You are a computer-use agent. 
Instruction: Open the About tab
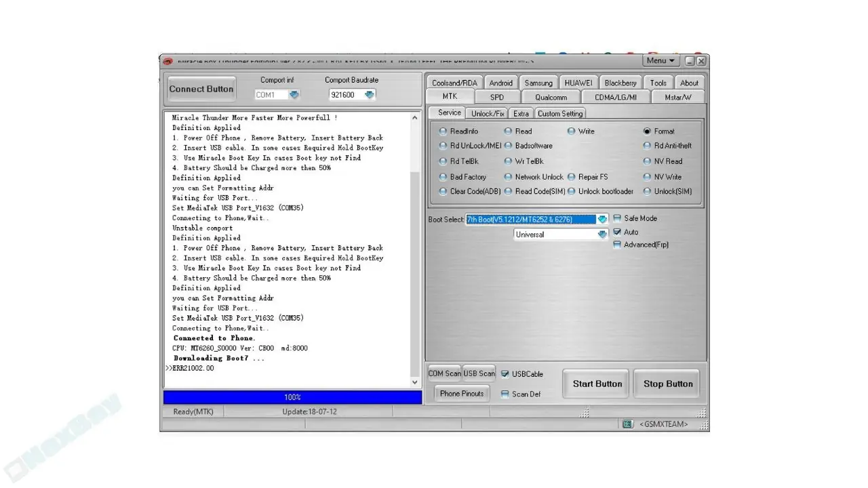click(690, 83)
